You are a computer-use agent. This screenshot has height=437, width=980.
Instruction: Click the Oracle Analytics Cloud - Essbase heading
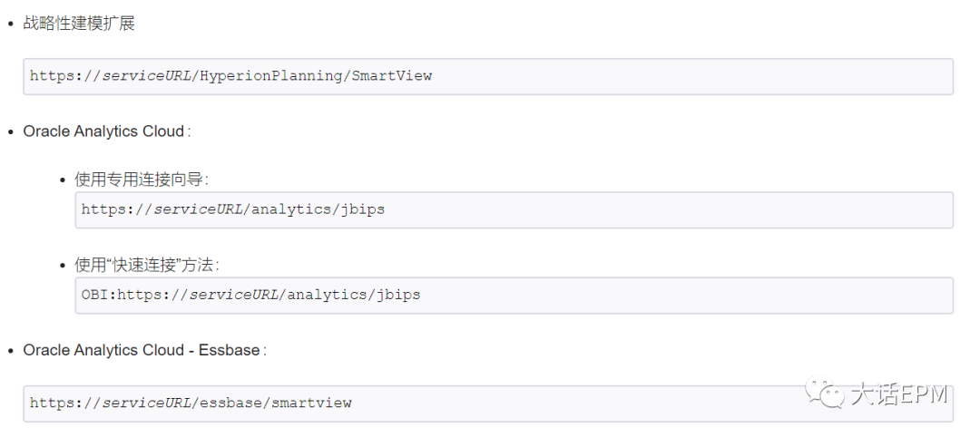click(x=141, y=350)
